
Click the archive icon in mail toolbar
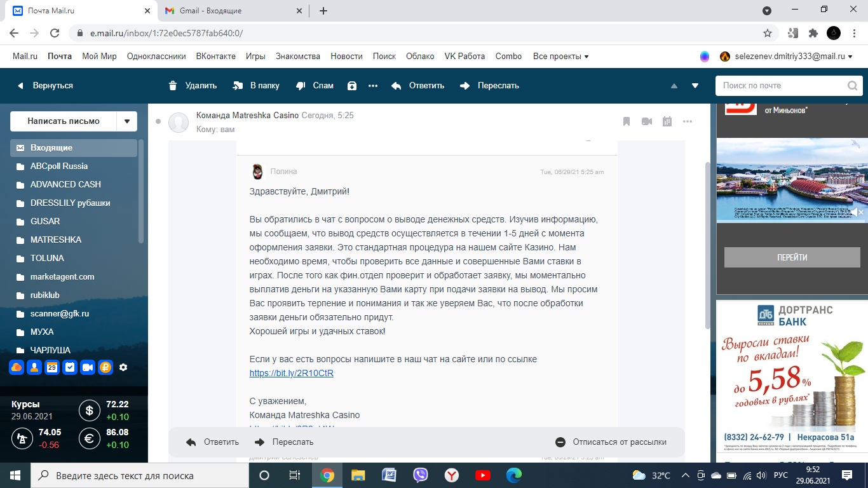tap(352, 86)
